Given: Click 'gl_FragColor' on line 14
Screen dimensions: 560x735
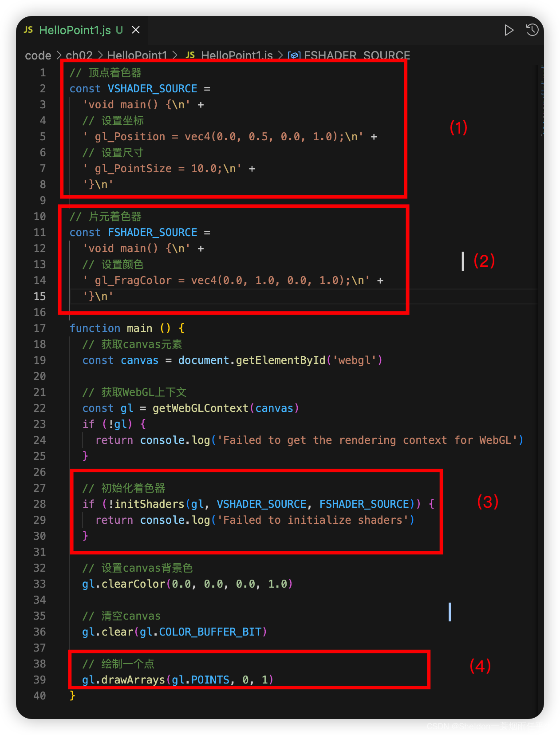Looking at the screenshot, I should pyautogui.click(x=133, y=281).
